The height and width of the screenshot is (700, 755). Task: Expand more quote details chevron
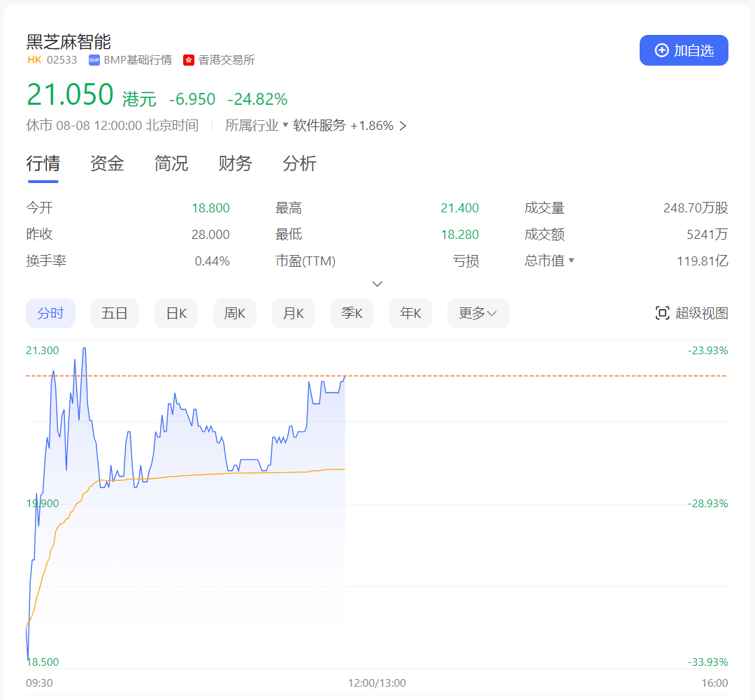[377, 284]
